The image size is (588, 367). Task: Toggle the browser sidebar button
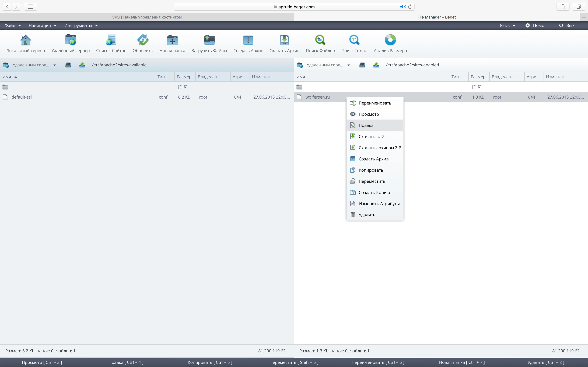coord(31,7)
